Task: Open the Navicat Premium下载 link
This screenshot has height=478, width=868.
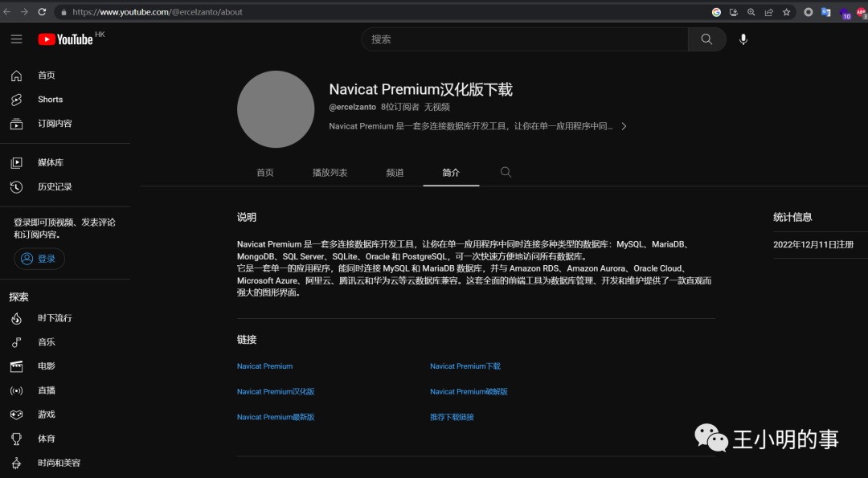Action: tap(465, 366)
